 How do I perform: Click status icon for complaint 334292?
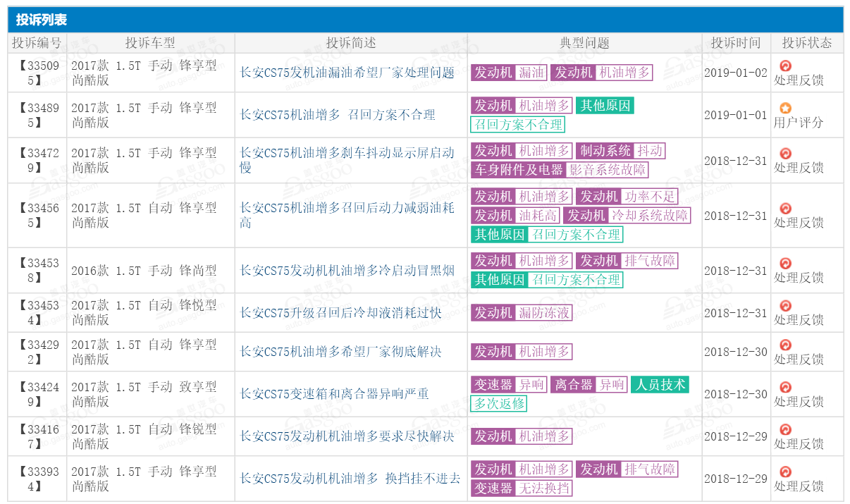[785, 345]
